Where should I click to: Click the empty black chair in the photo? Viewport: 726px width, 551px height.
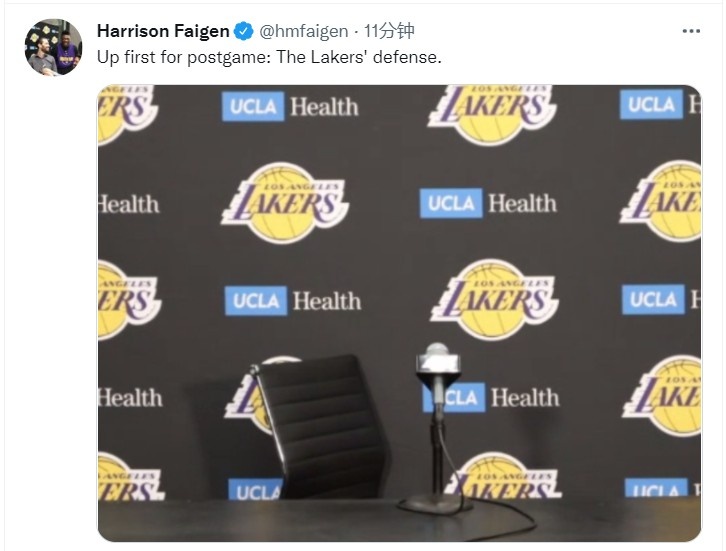(x=319, y=426)
